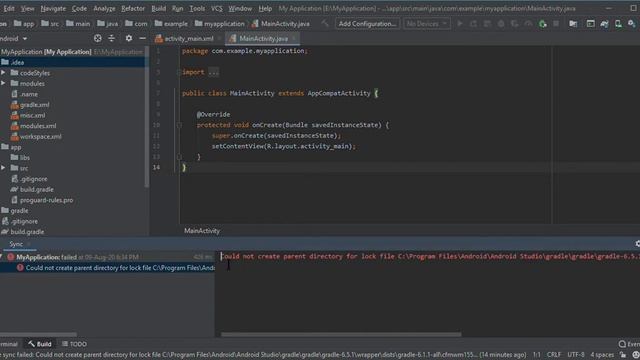This screenshot has width=640, height=360.
Task: Click the Profile app gauge icon
Action: 528,24
